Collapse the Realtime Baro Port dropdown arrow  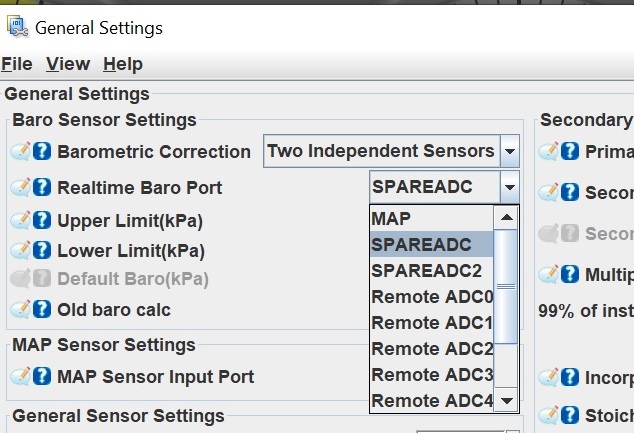point(509,187)
